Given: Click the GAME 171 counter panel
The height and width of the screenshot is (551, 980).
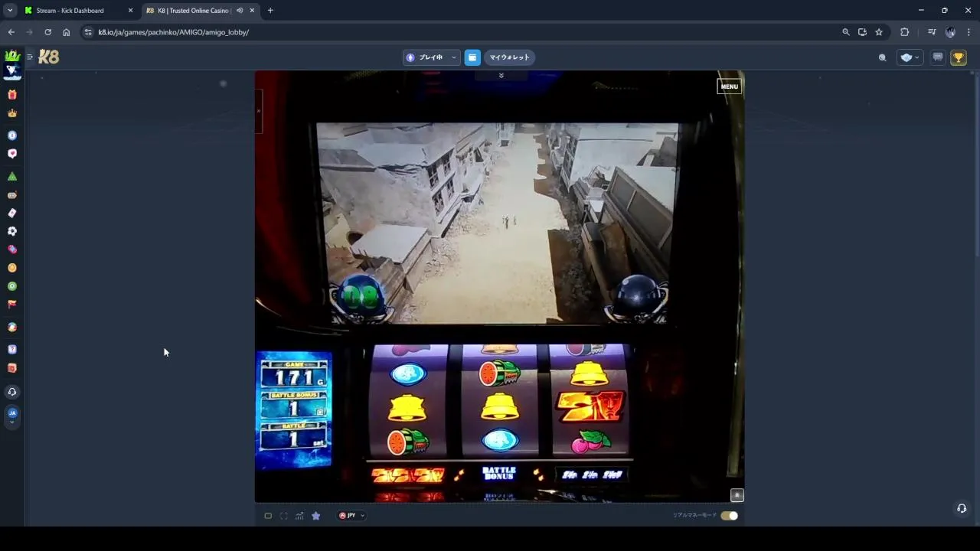Looking at the screenshot, I should point(294,373).
